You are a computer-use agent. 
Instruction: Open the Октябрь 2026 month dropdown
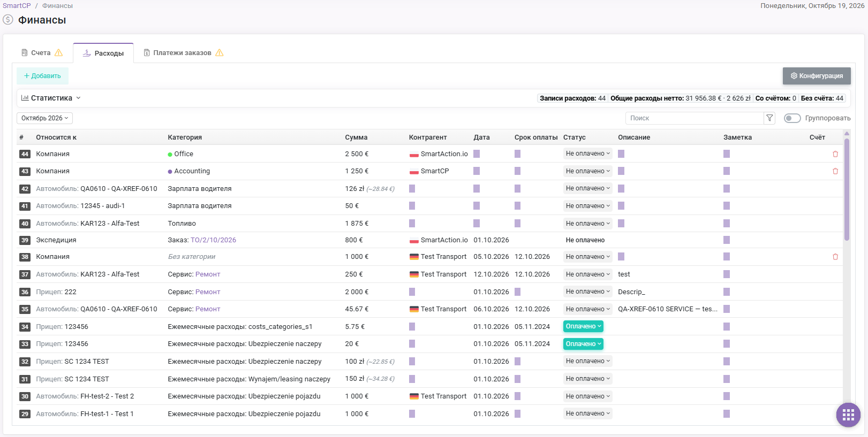(x=44, y=118)
